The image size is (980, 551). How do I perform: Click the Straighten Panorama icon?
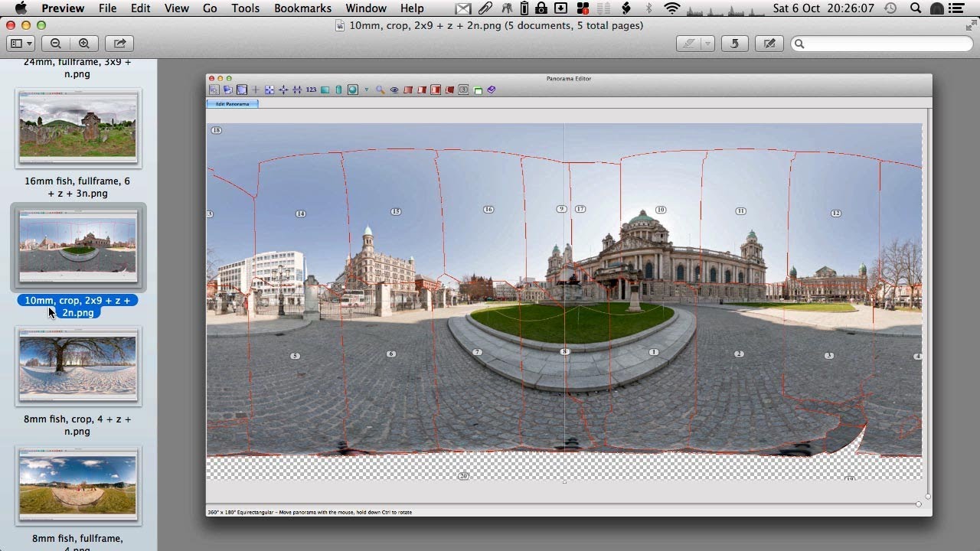point(297,90)
